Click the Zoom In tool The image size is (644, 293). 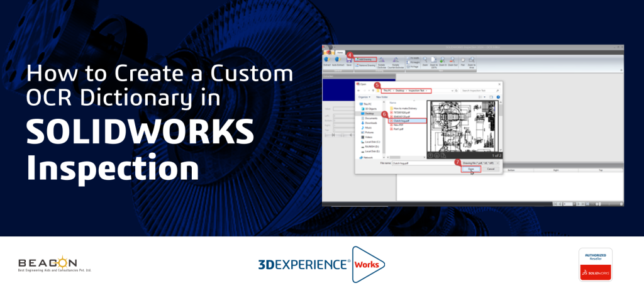(443, 62)
